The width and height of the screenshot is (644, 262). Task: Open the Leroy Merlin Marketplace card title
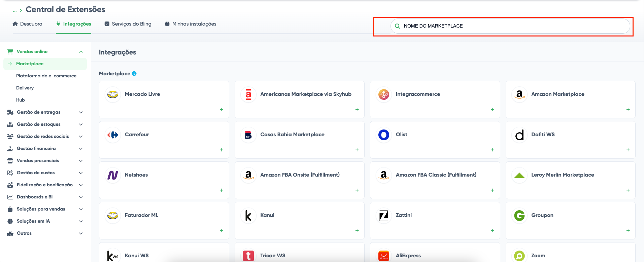[563, 175]
